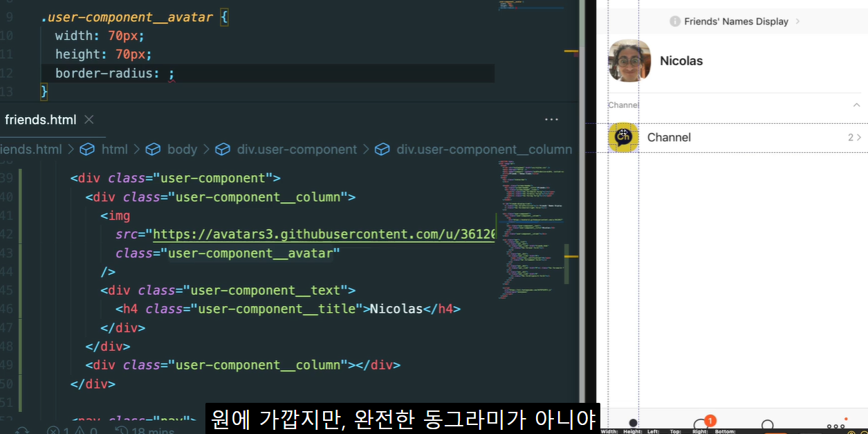Close the friends.html editor tab

(x=89, y=120)
